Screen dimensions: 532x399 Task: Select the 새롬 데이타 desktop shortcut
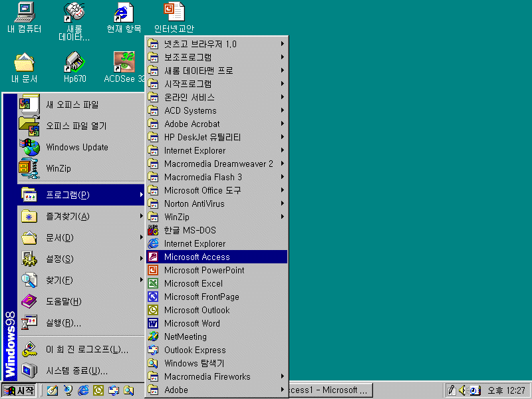[74, 21]
